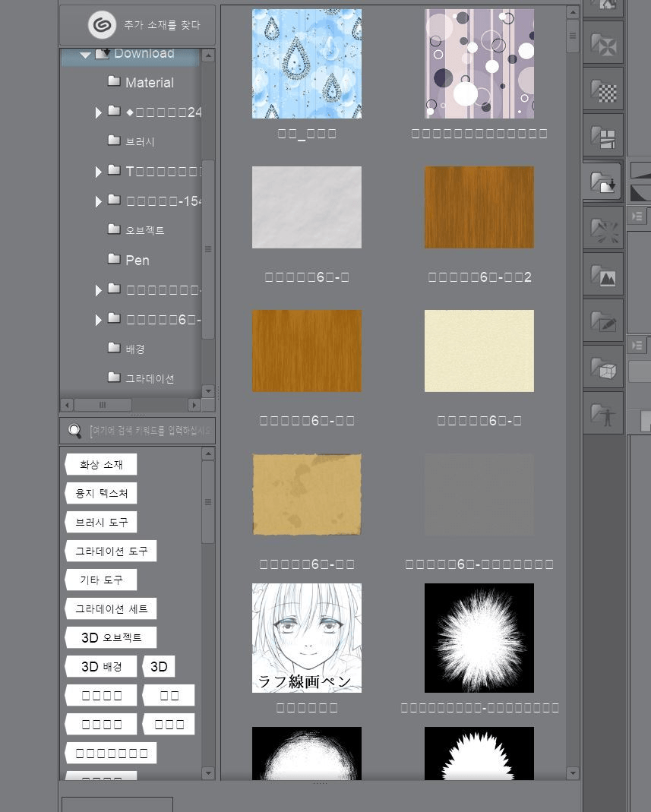This screenshot has width=651, height=812.
Task: Expand the folder ending in -154
Action: 98,202
